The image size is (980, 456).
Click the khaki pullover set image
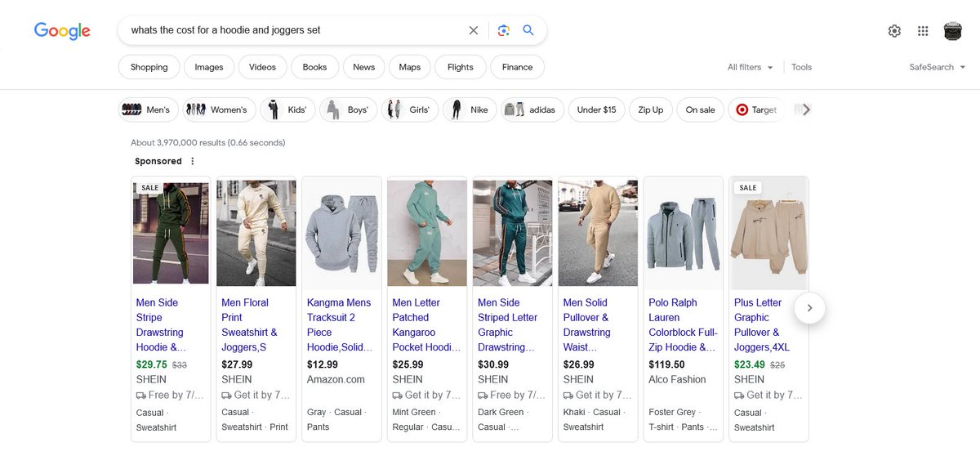click(598, 233)
